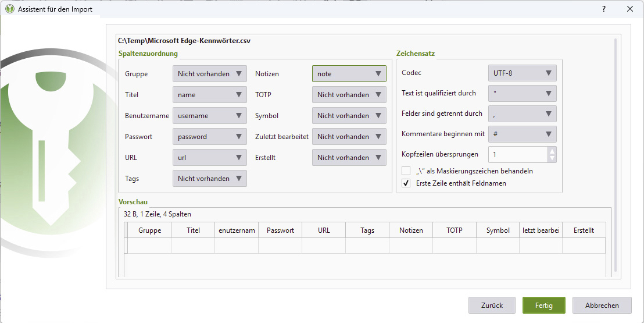Go back with the Zurück button

pyautogui.click(x=491, y=306)
